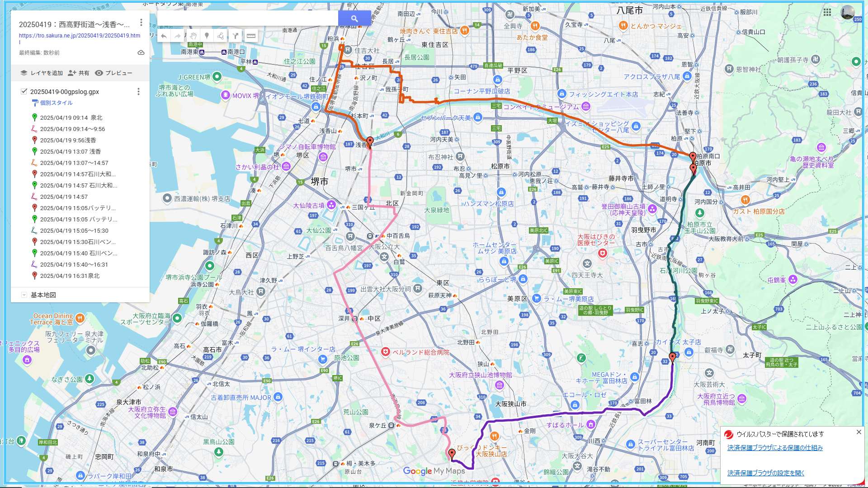Click line icon for 09:14～9:56 track

click(34, 129)
